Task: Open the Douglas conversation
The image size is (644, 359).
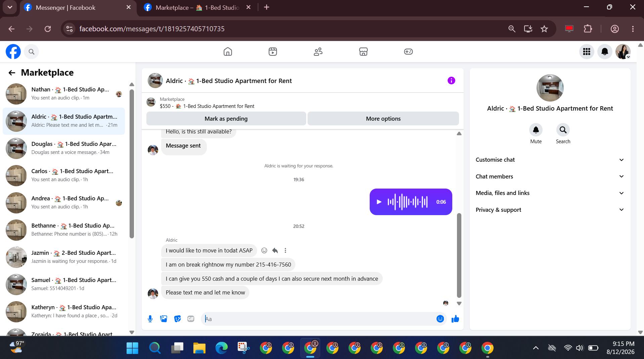Action: click(x=64, y=148)
